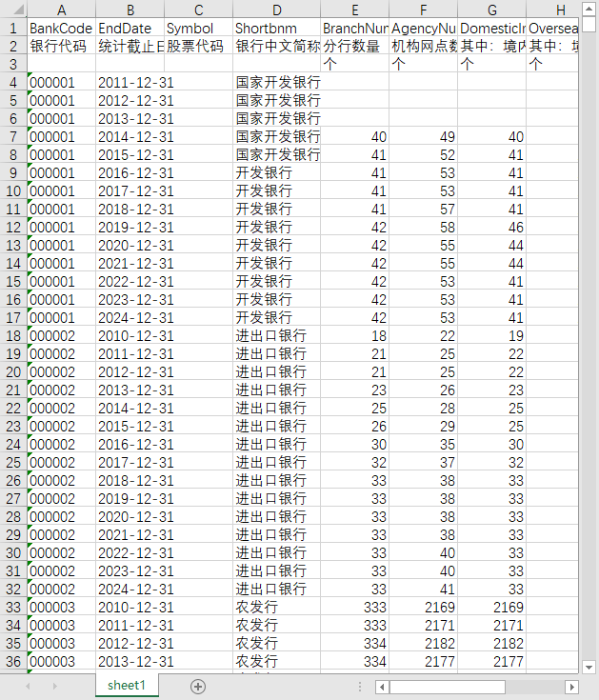This screenshot has width=599, height=700.
Task: Click the next sheet navigation arrow
Action: click(x=55, y=686)
